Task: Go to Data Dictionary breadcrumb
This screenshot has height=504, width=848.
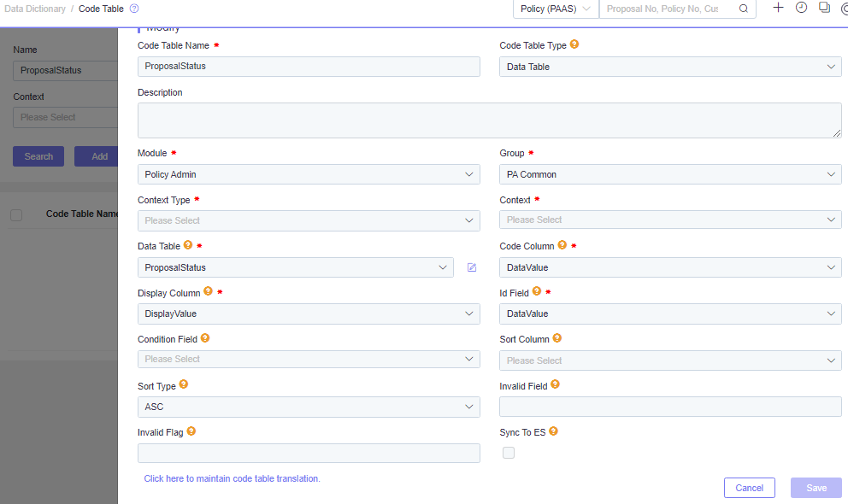Action: coord(34,9)
